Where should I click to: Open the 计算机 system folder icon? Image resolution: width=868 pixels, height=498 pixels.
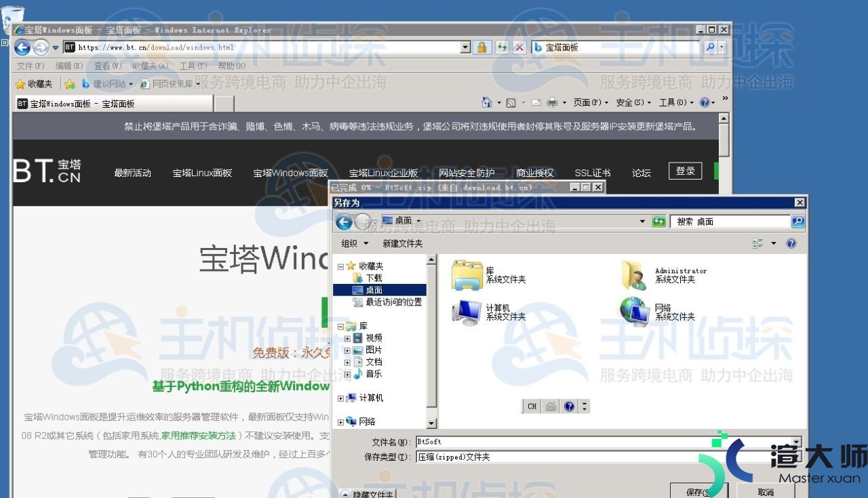(467, 312)
